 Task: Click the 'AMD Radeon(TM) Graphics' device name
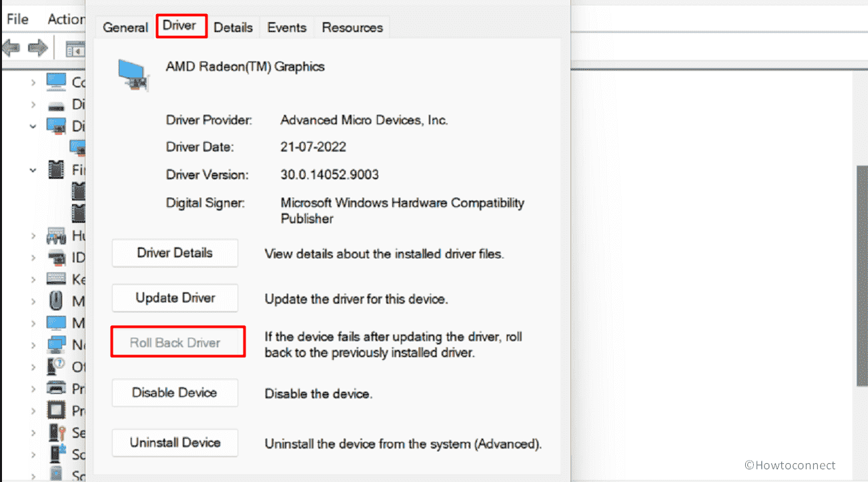coord(246,67)
